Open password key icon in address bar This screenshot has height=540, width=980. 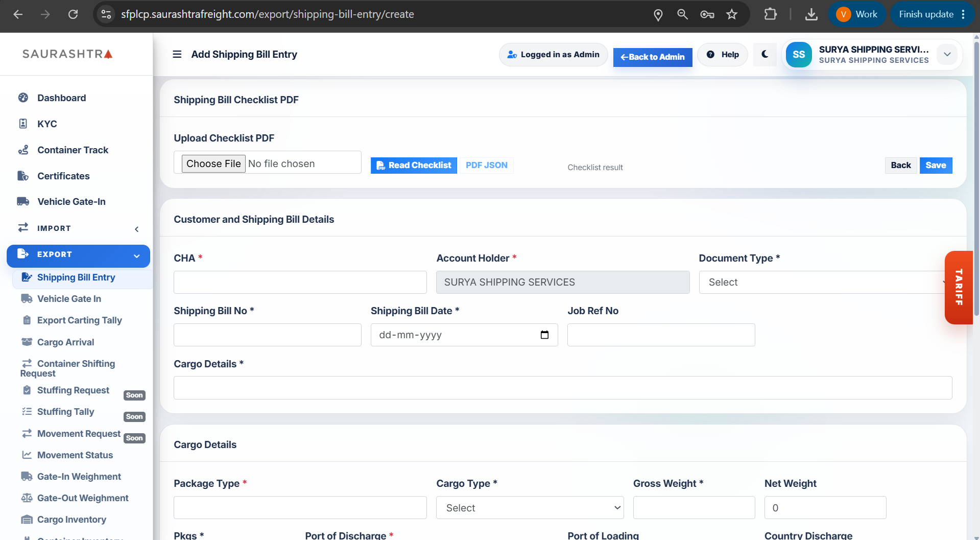[707, 14]
